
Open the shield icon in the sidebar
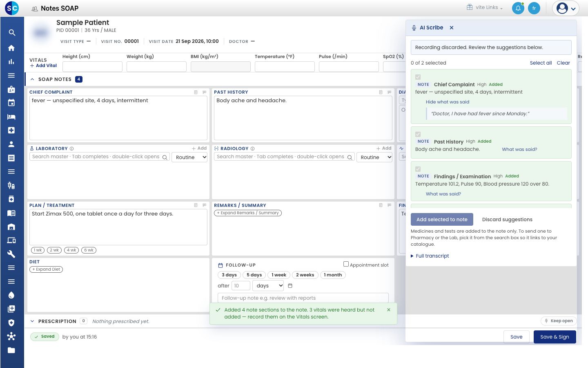pos(11,323)
